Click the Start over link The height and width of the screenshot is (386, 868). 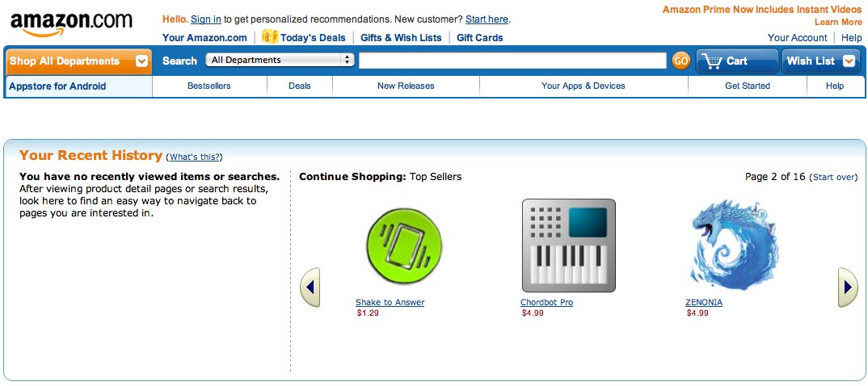click(x=834, y=177)
